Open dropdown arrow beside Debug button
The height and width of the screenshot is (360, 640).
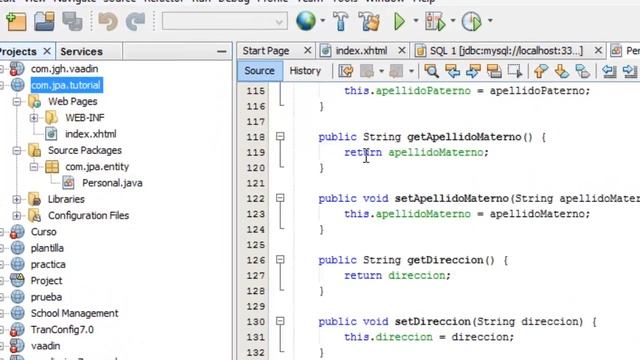453,20
